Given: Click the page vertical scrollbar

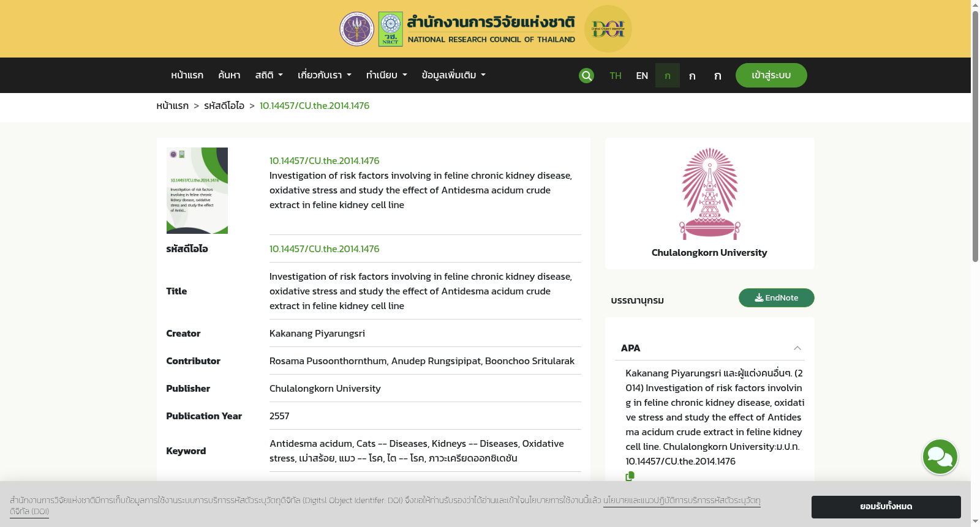Looking at the screenshot, I should pyautogui.click(x=975, y=136).
